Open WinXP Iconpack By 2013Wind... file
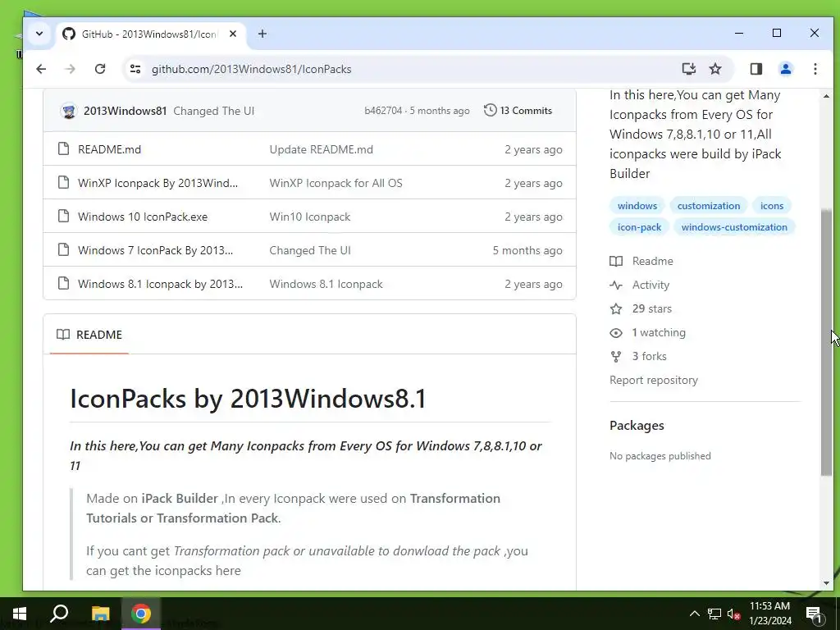 tap(157, 183)
